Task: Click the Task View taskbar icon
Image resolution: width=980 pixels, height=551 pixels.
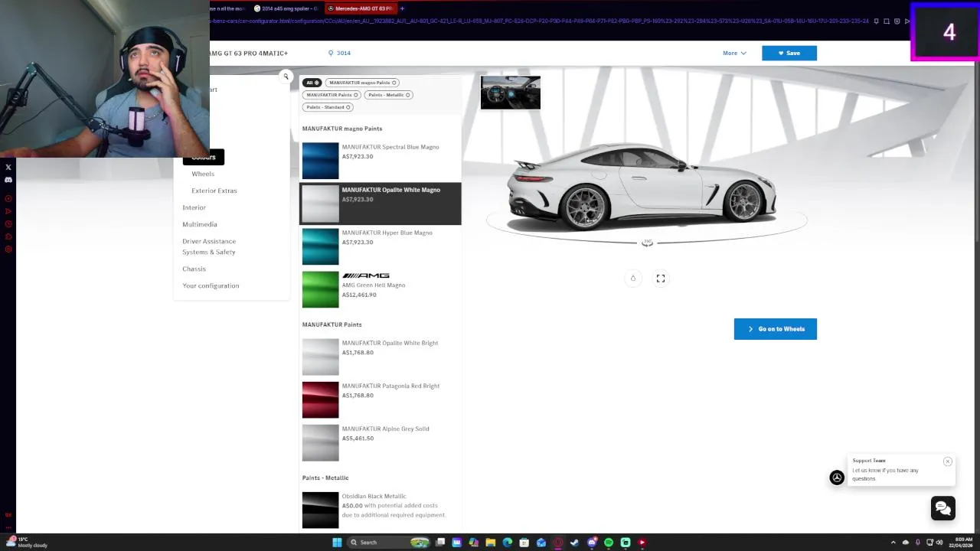Action: pos(440,543)
